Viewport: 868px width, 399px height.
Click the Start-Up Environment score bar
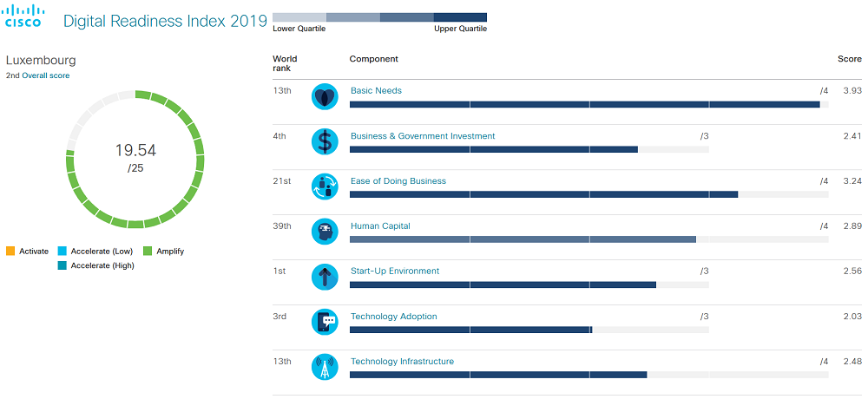(x=529, y=285)
